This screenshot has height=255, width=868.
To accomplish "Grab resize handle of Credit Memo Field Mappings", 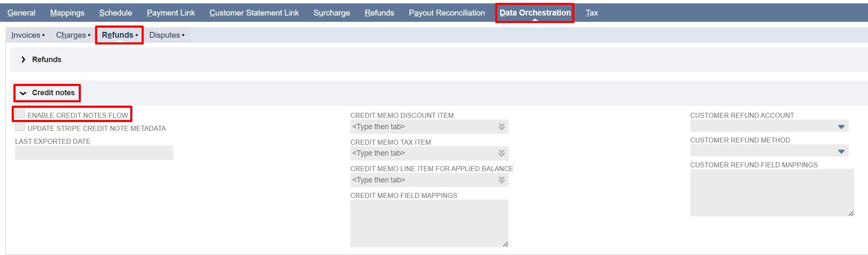I will pyautogui.click(x=505, y=244).
